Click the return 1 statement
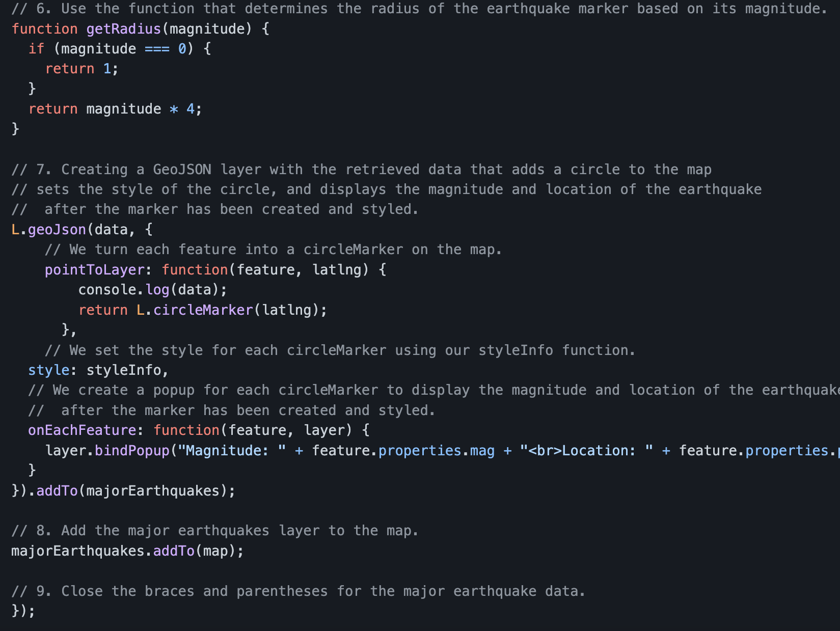Viewport: 840px width, 631px height. [81, 68]
